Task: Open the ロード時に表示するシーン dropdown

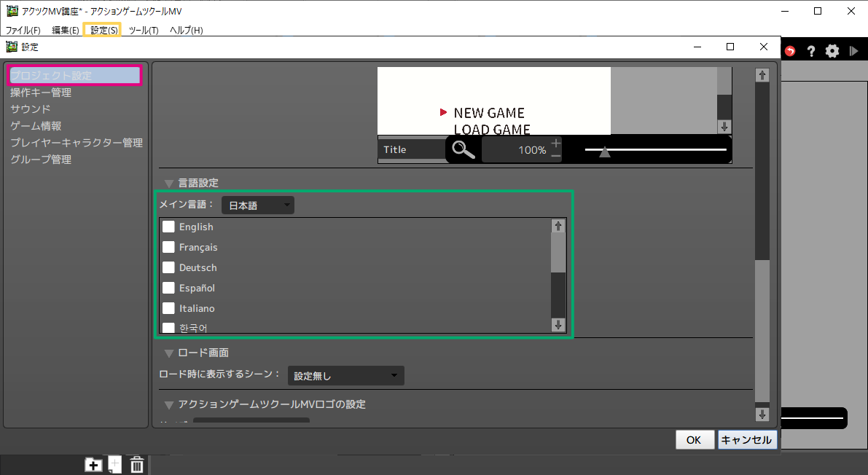Action: tap(345, 376)
